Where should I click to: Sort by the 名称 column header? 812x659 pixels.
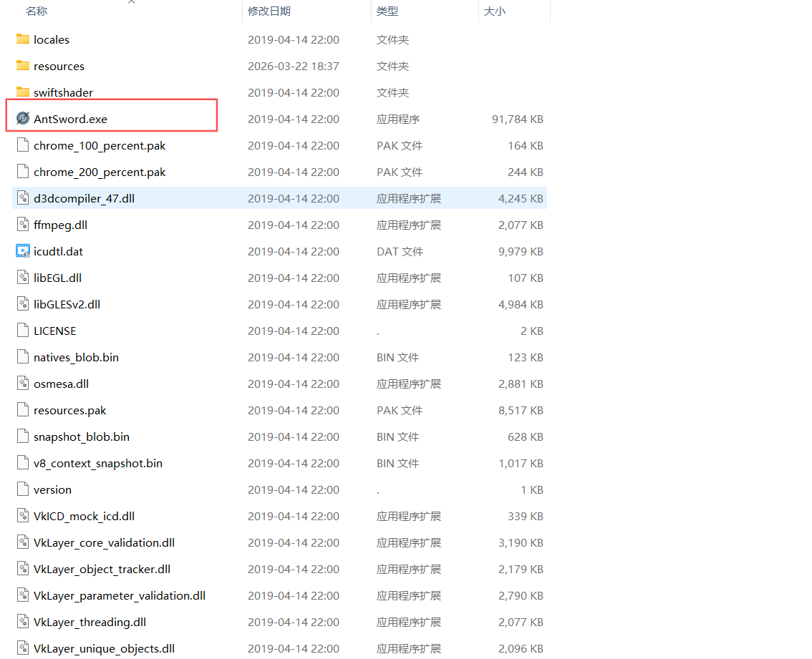37,11
